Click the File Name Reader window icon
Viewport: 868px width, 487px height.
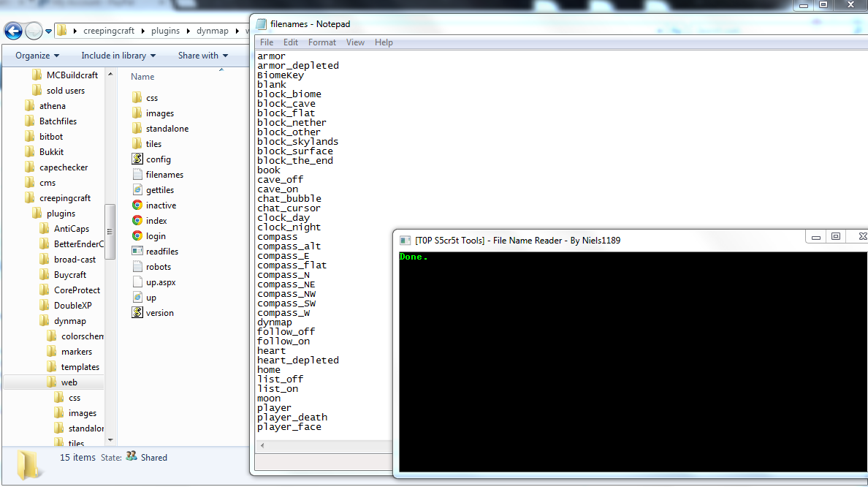[x=406, y=241]
